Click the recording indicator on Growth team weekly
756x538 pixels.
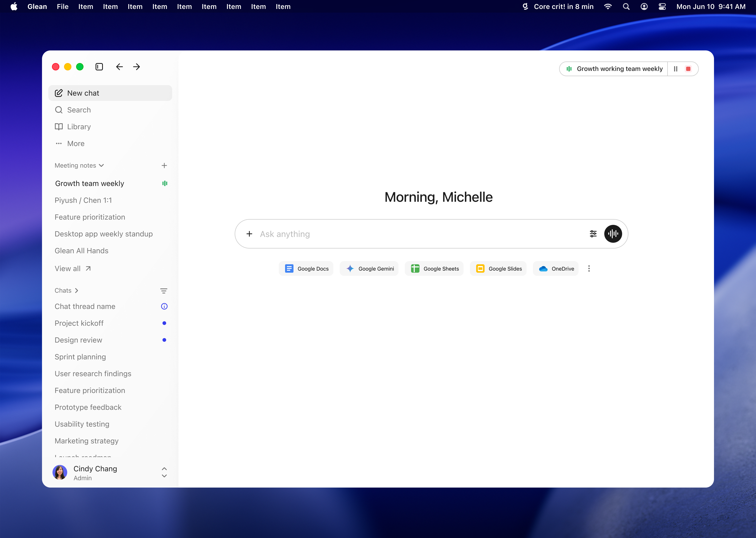pos(165,183)
